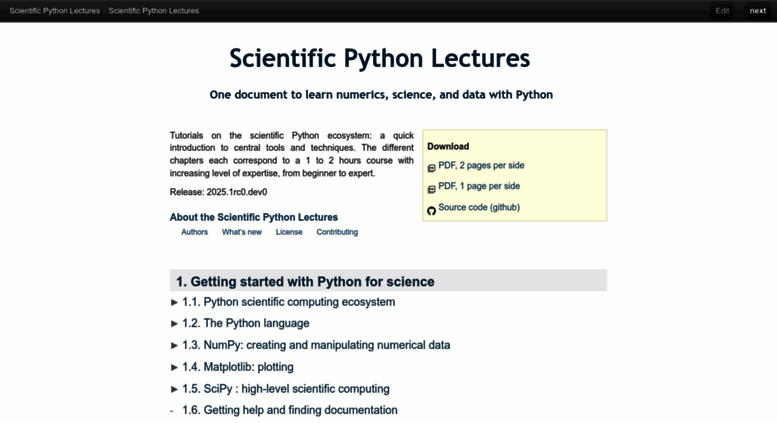Screen dimensions: 777x423
Task: Expand 1.3 NumPy section disclosure arrow
Action: click(174, 345)
